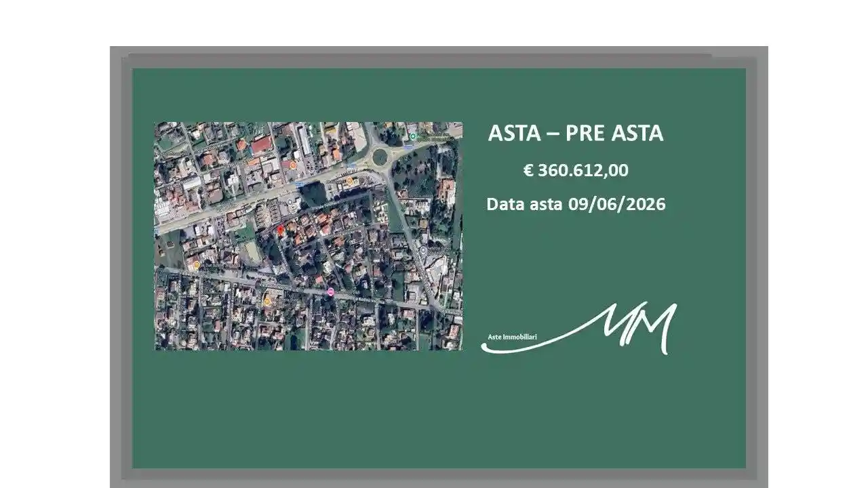Click the large red-roofed building on the map
The height and width of the screenshot is (488, 868).
pos(261,145)
